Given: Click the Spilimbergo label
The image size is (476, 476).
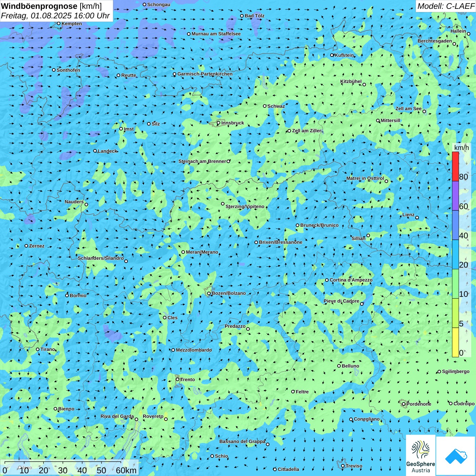Looking at the screenshot, I should (x=456, y=371).
